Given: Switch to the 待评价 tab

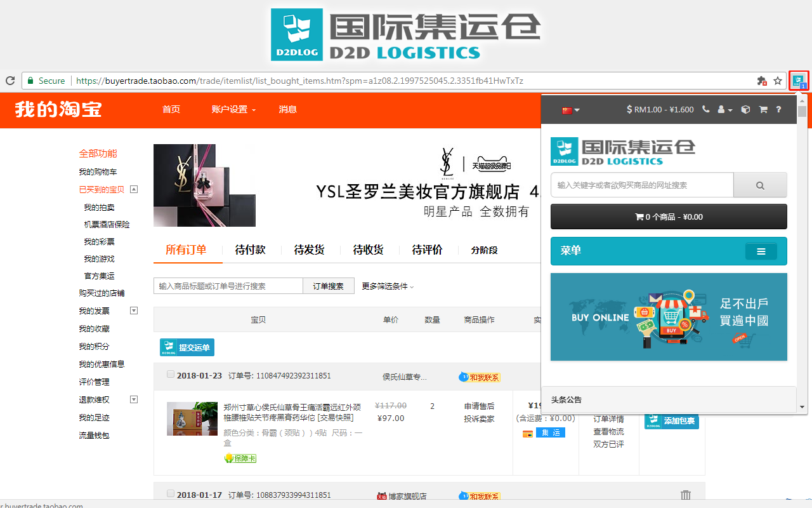Looking at the screenshot, I should click(427, 250).
